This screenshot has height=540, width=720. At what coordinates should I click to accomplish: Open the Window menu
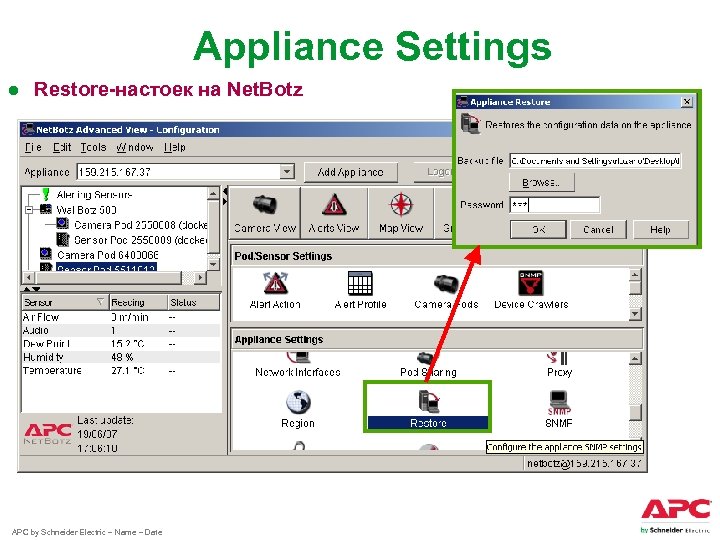point(135,147)
